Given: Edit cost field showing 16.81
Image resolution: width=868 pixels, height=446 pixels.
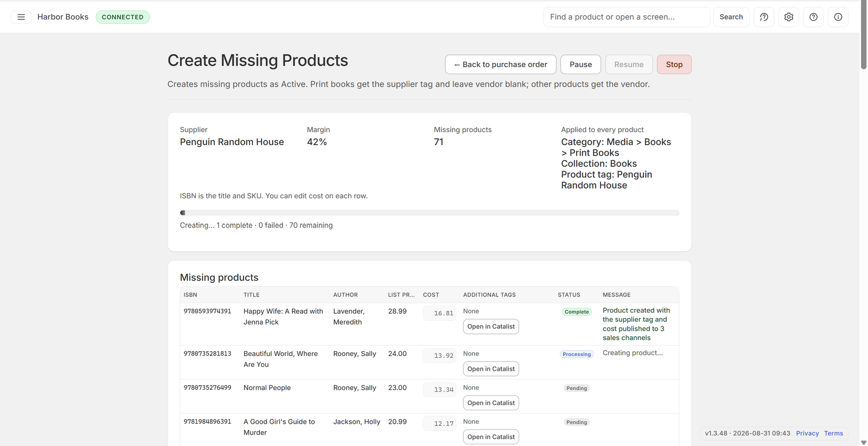Looking at the screenshot, I should (439, 313).
